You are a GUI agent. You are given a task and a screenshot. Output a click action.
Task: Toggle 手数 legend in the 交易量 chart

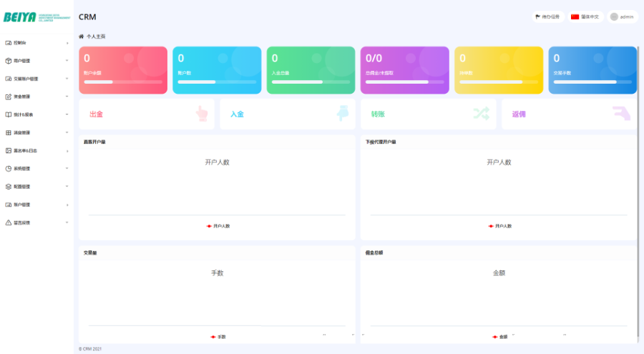coord(218,336)
